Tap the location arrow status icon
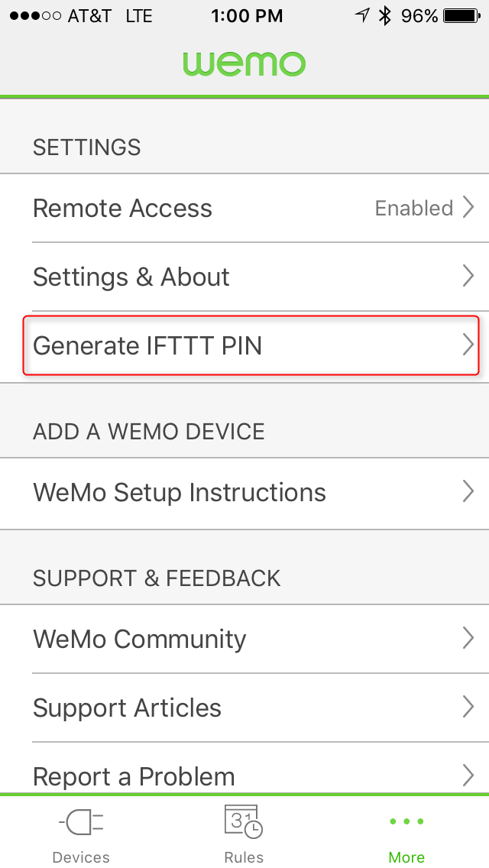The image size is (489, 868). pos(361,15)
